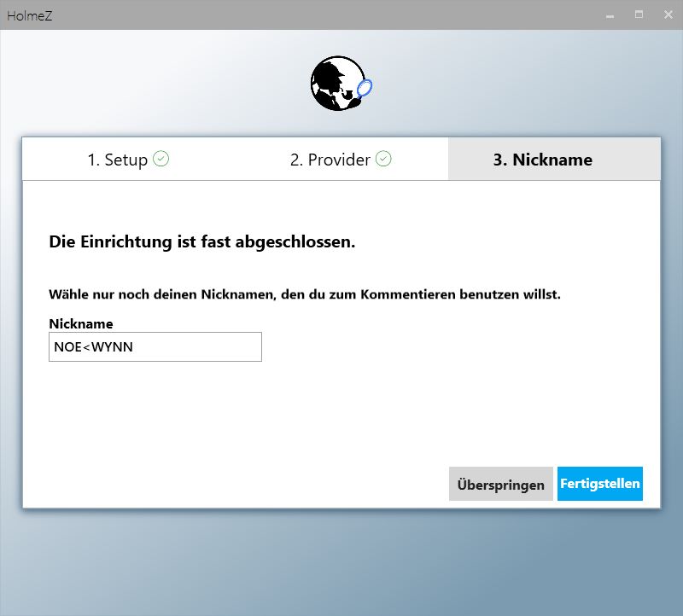The width and height of the screenshot is (683, 616).
Task: Switch to the 2. Provider tab
Action: click(341, 160)
